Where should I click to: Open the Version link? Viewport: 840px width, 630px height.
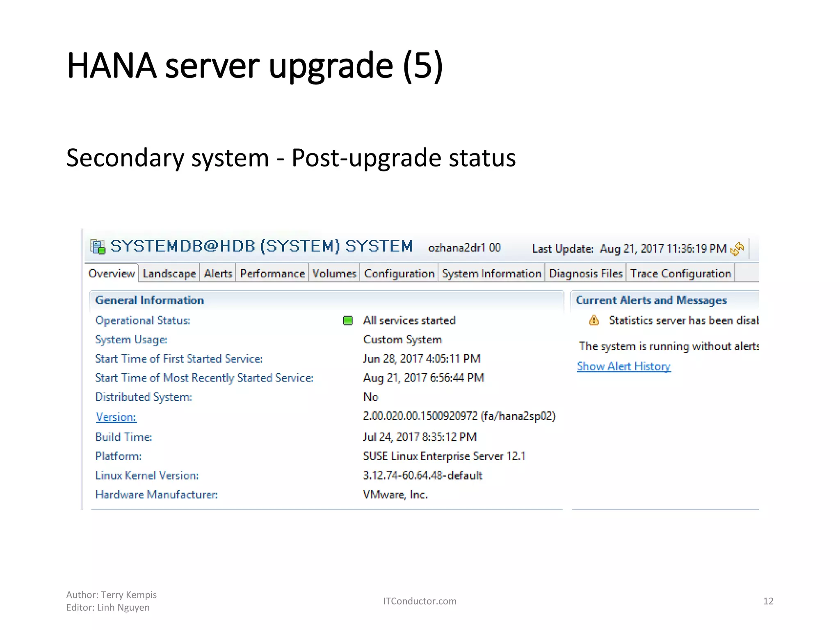coord(116,417)
